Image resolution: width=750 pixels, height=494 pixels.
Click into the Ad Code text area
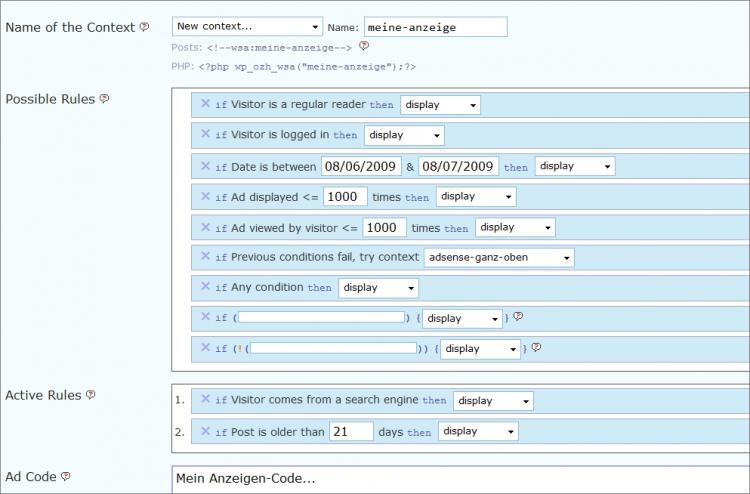460,478
